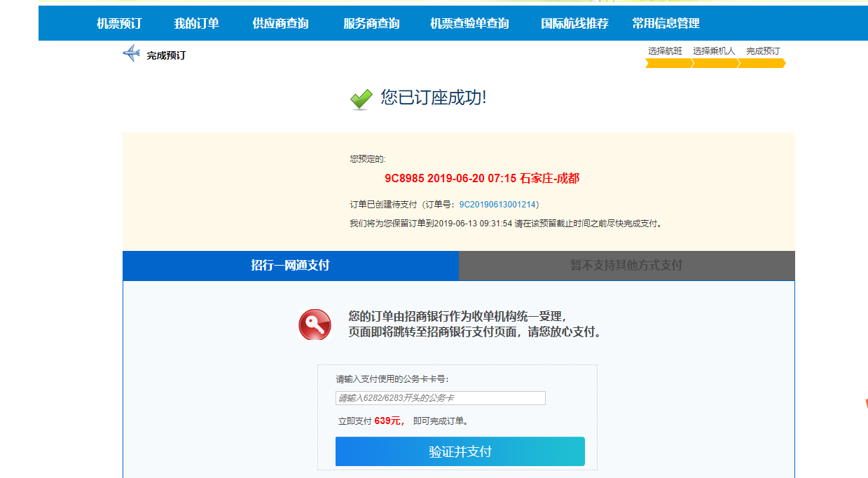Select 服务商查询 from the top menu
This screenshot has height=478, width=868.
(371, 23)
